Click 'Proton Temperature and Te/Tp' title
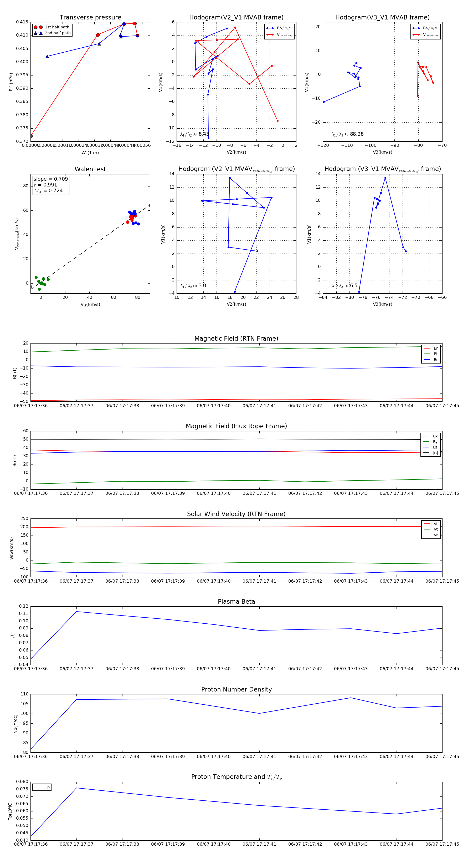This screenshot has width=473, height=868. point(236,777)
